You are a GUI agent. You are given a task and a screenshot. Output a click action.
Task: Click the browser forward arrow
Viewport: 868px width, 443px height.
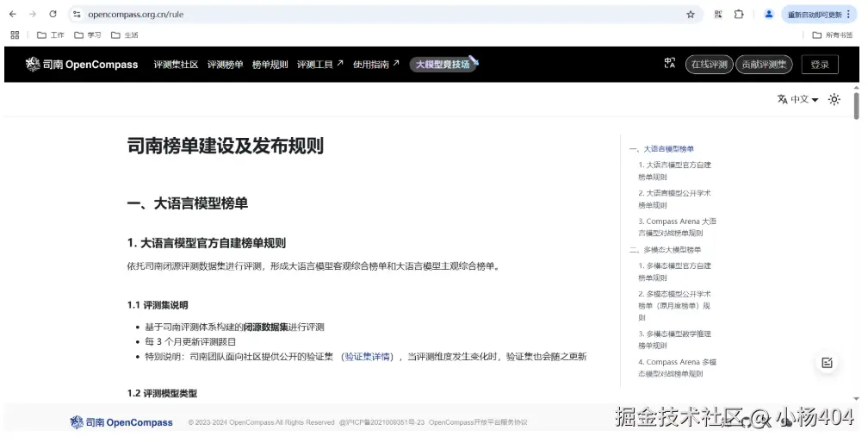pos(33,15)
